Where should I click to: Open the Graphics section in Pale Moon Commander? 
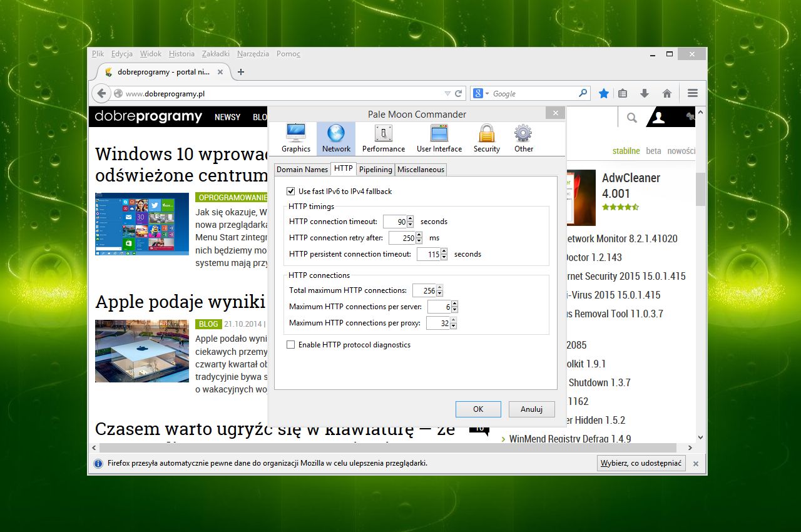click(295, 138)
